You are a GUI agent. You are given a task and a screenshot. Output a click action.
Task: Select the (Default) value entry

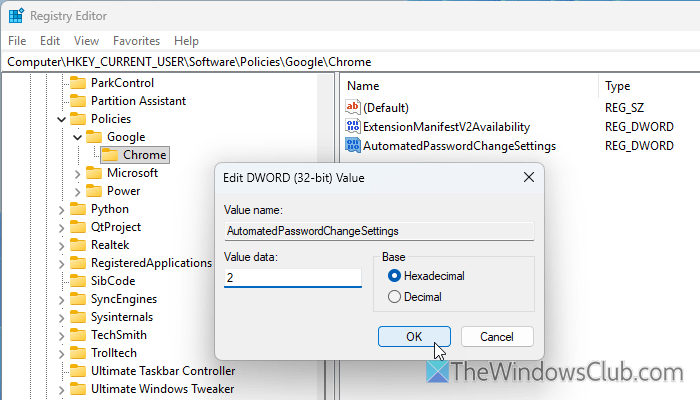click(x=386, y=108)
